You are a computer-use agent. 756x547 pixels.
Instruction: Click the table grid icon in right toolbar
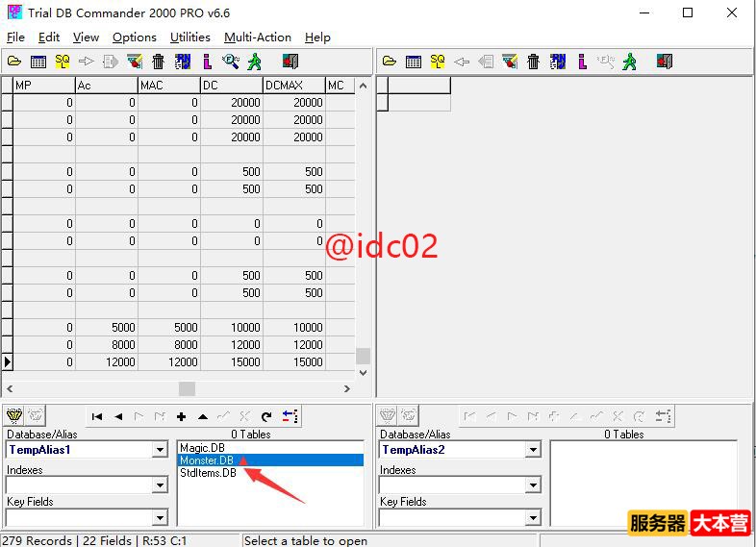point(413,62)
